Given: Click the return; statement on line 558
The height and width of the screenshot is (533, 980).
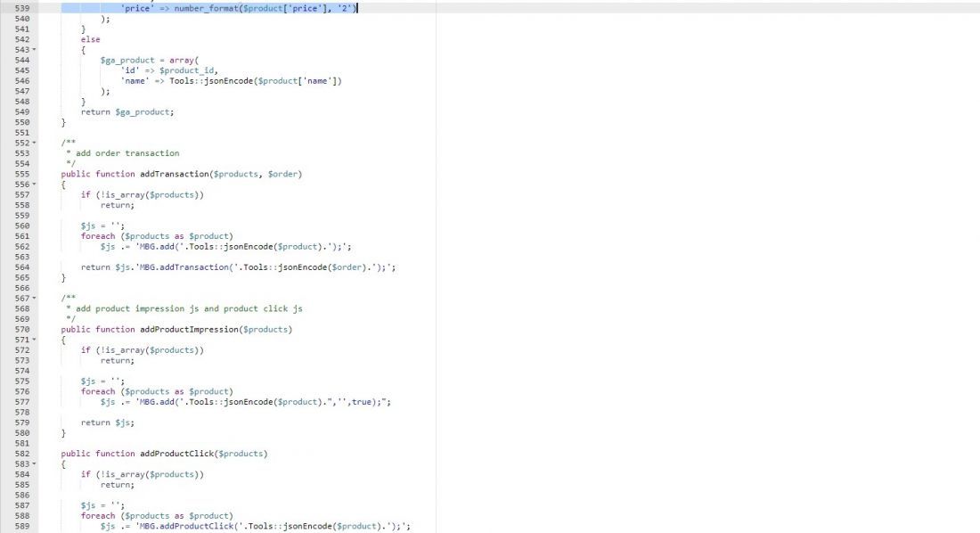Looking at the screenshot, I should 117,205.
